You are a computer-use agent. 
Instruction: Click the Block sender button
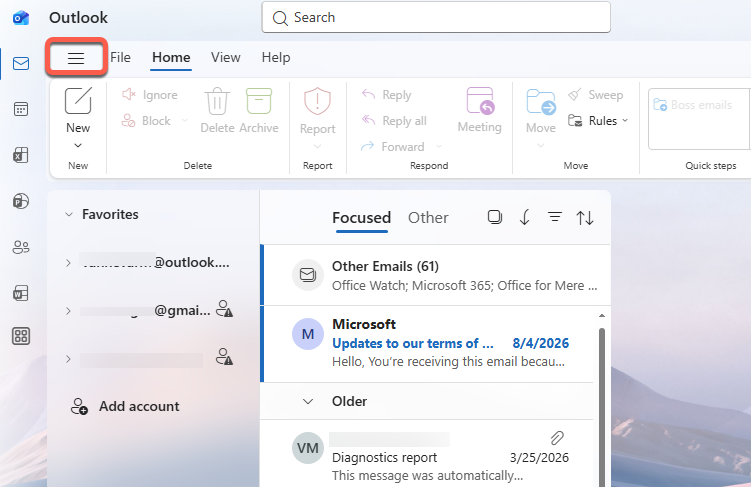coord(146,121)
